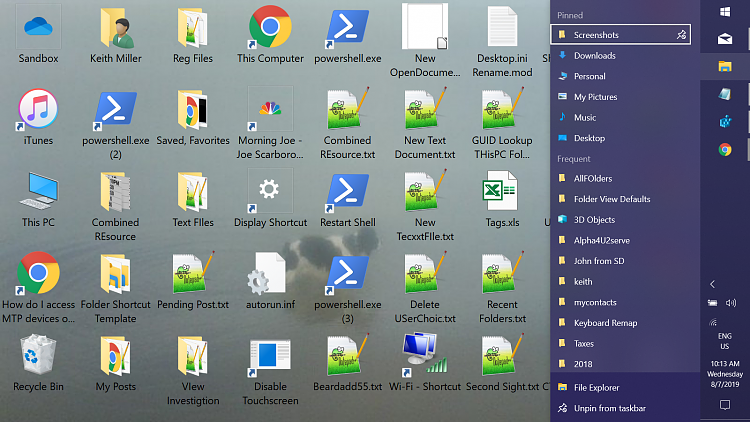Select My Pictures in the jump list
This screenshot has height=422, width=750.
595,97
